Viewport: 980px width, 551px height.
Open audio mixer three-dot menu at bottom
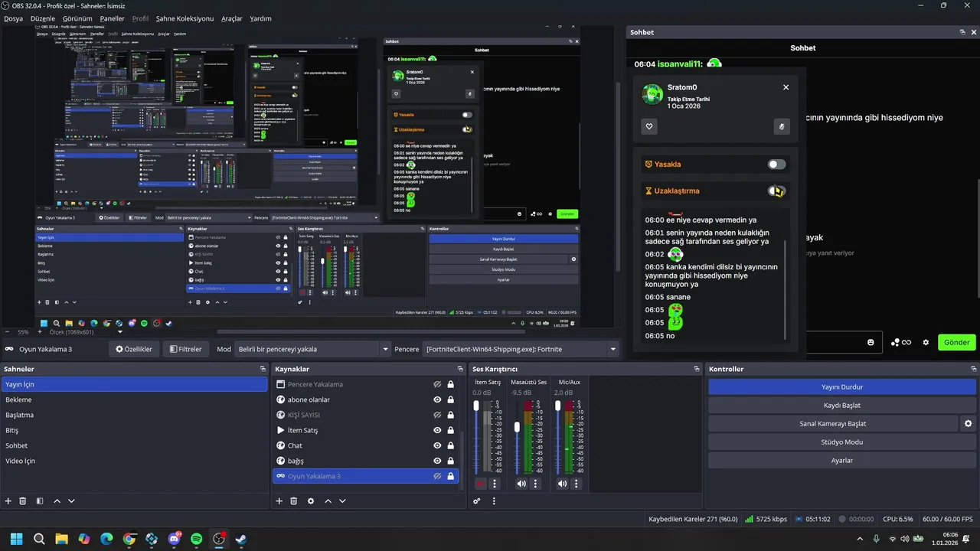click(494, 501)
